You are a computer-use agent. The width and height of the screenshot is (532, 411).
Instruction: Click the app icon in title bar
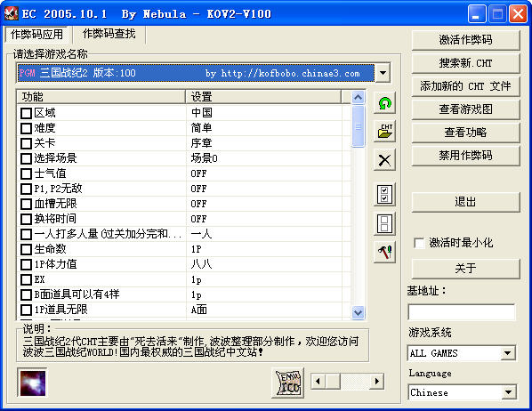point(11,13)
